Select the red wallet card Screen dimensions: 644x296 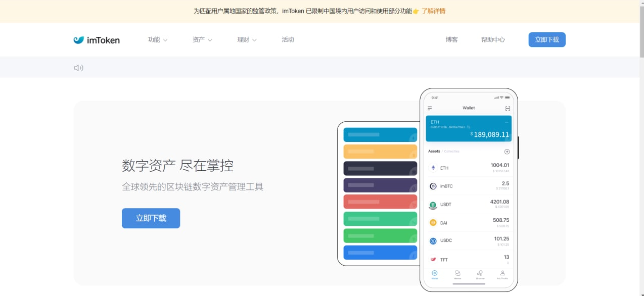pyautogui.click(x=380, y=202)
